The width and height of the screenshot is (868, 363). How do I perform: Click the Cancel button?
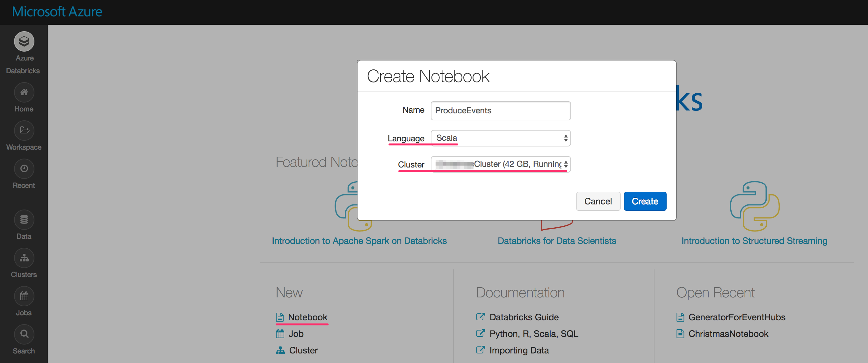598,201
